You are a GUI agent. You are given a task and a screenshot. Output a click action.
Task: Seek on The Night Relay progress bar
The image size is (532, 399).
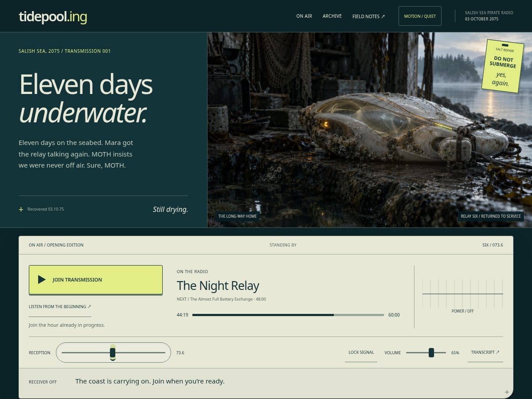pyautogui.click(x=288, y=315)
